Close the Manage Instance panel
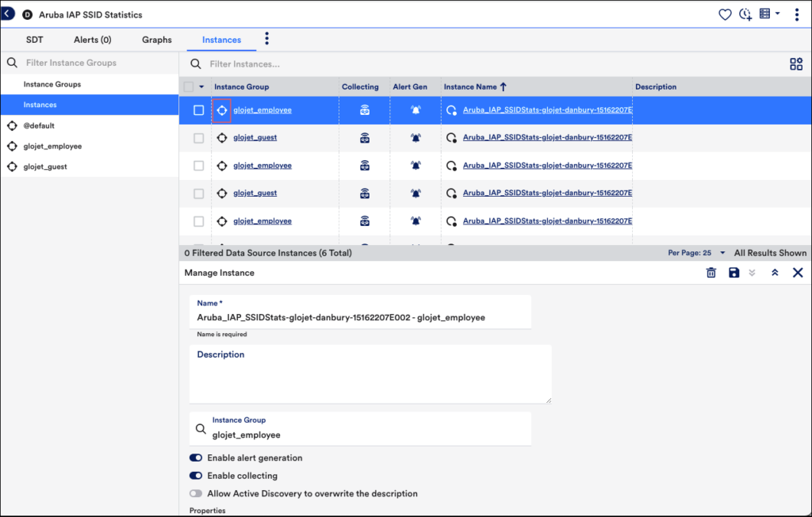812x517 pixels. click(798, 273)
